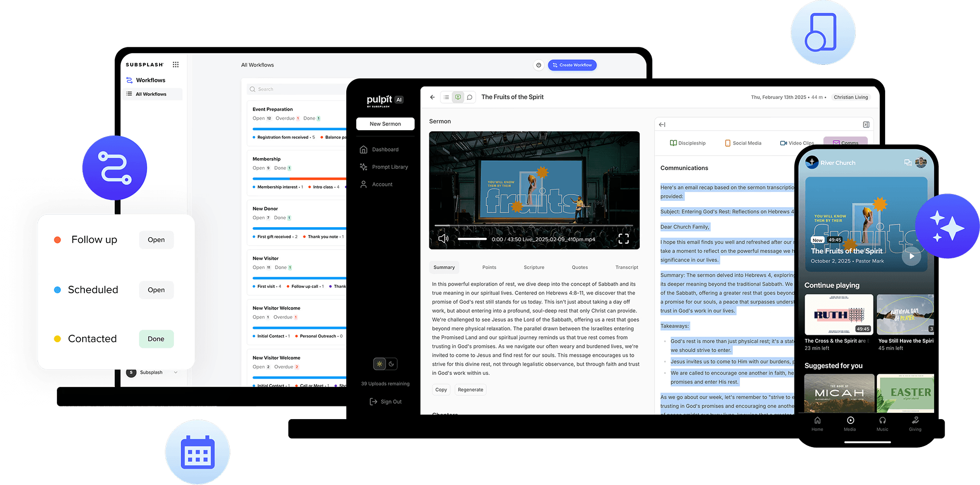Open Account in the Pulpit sidebar

(376, 185)
